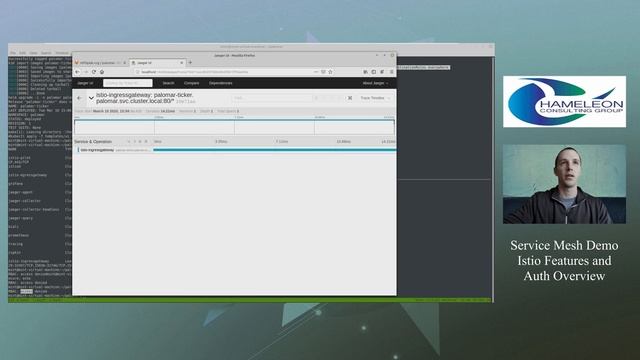The height and width of the screenshot is (360, 640).
Task: Click 'prometheus' line in terminal output
Action: tap(19, 235)
